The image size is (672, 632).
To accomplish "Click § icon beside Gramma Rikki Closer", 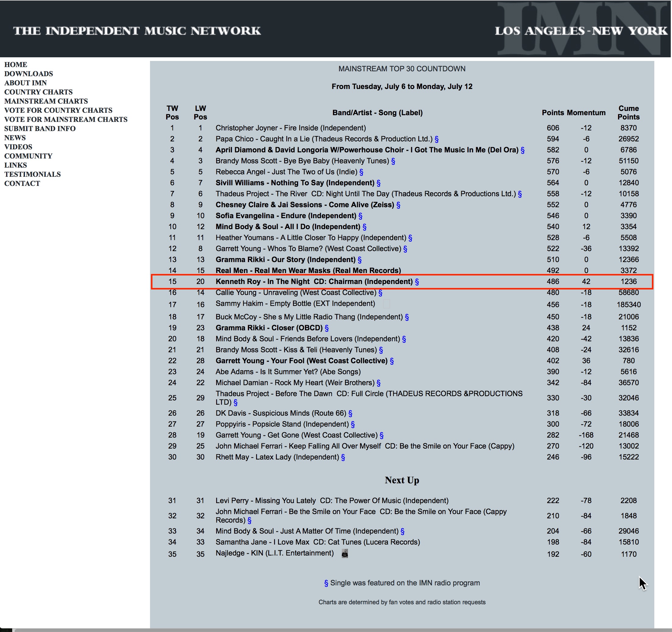I will (x=327, y=328).
